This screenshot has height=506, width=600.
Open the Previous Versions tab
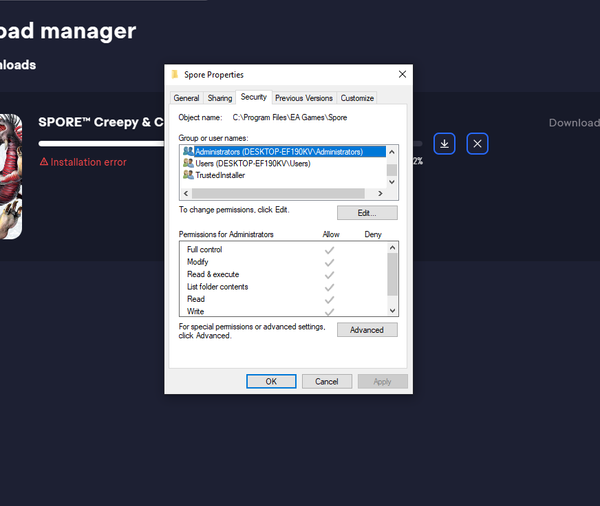(304, 98)
